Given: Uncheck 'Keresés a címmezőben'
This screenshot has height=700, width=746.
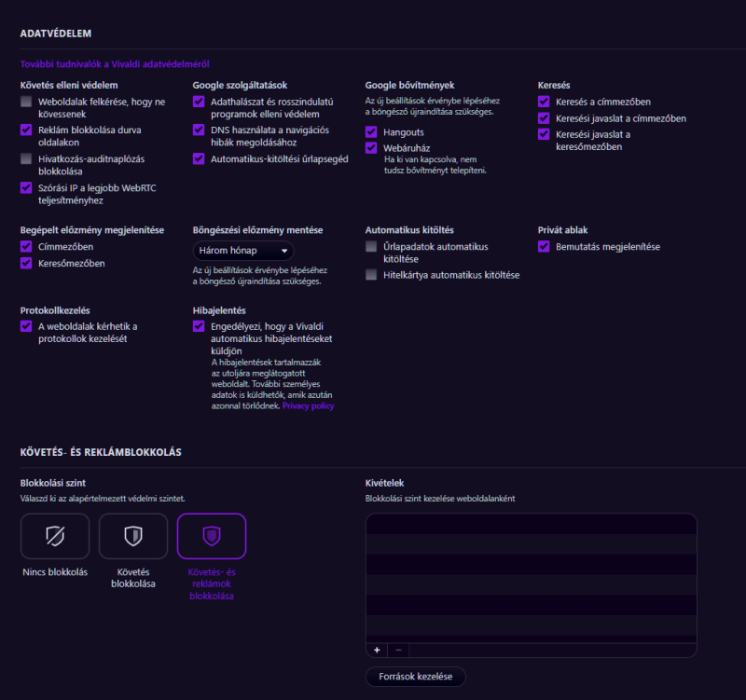Looking at the screenshot, I should pos(544,102).
